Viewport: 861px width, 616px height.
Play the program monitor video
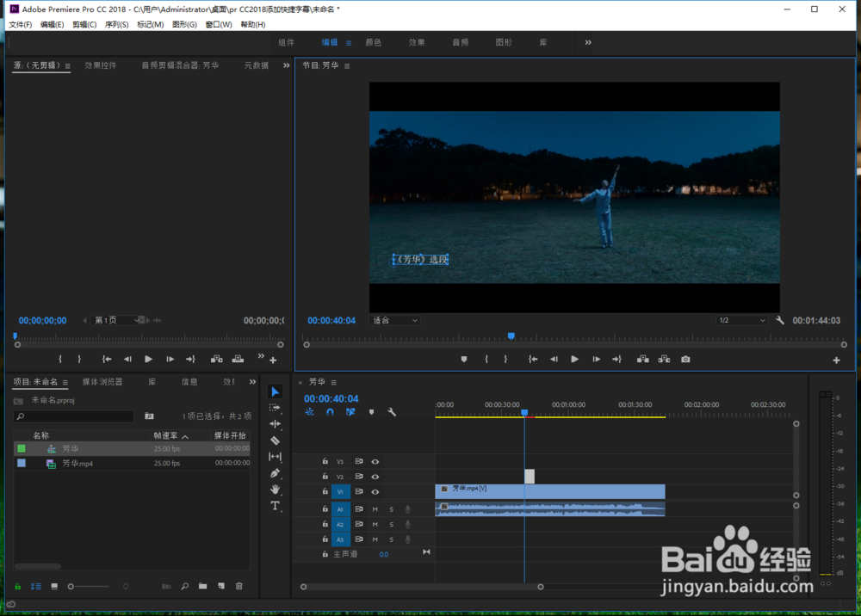[574, 360]
